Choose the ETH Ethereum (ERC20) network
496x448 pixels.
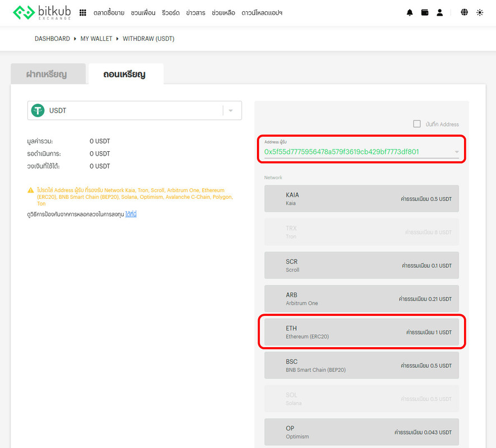click(x=362, y=332)
